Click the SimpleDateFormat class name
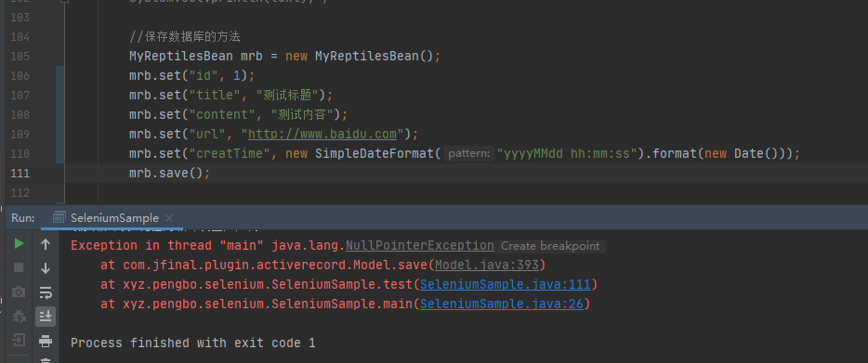 (375, 153)
